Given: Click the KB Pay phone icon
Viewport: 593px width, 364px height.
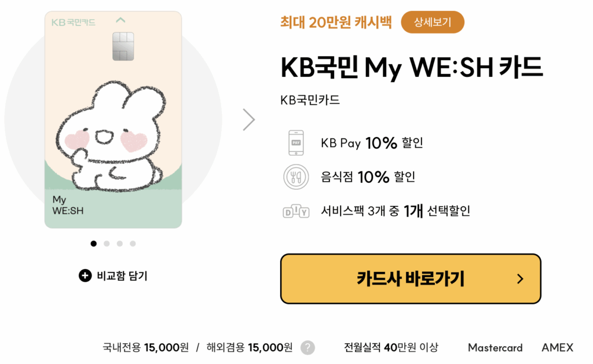Looking at the screenshot, I should tap(296, 143).
